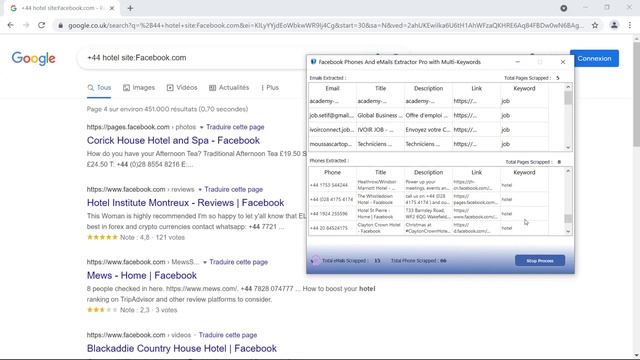Image resolution: width=640 pixels, height=360 pixels.
Task: Click the emails table scroll-down arrow
Action: 568,147
